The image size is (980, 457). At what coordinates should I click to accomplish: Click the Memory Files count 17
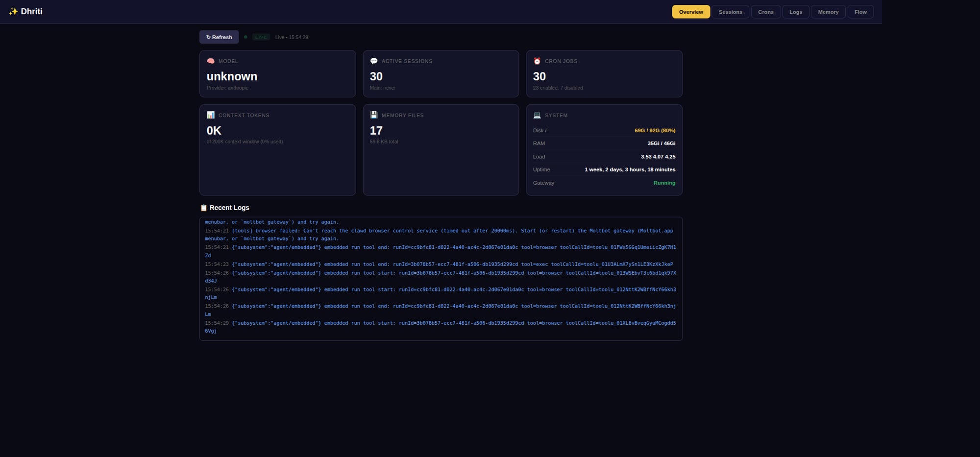[x=376, y=131]
